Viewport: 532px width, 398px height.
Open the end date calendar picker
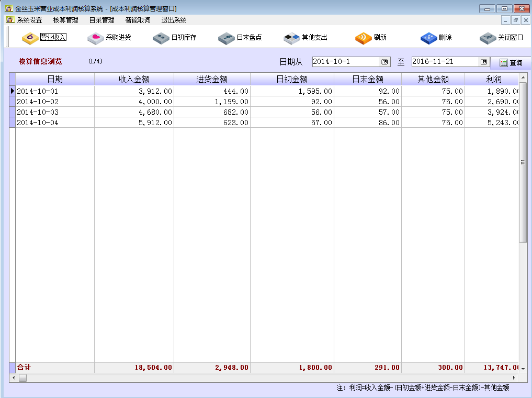[484, 62]
